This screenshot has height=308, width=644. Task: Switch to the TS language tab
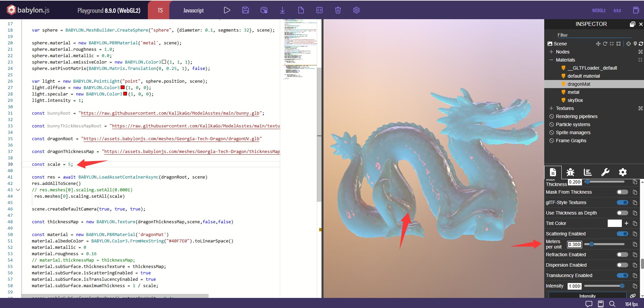160,10
